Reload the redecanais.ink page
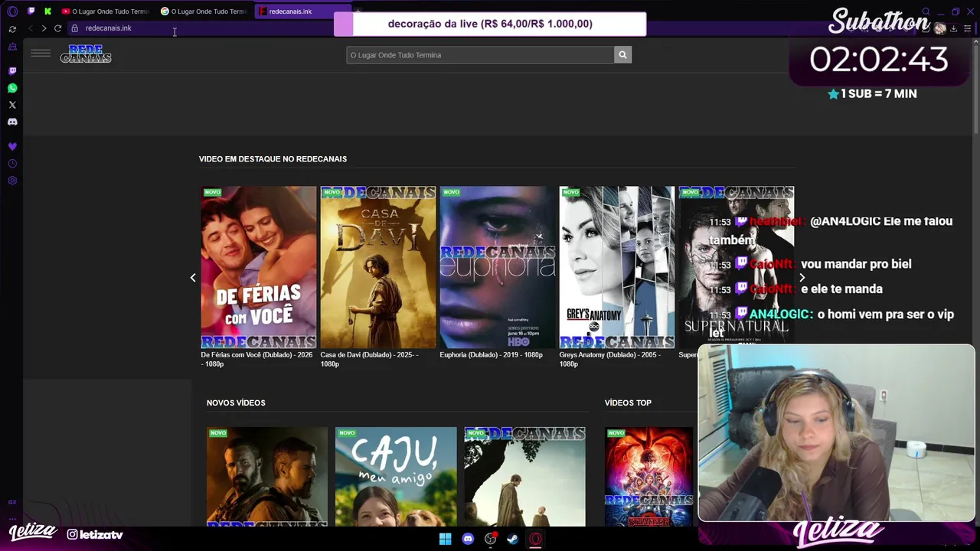This screenshot has width=980, height=551. point(57,28)
